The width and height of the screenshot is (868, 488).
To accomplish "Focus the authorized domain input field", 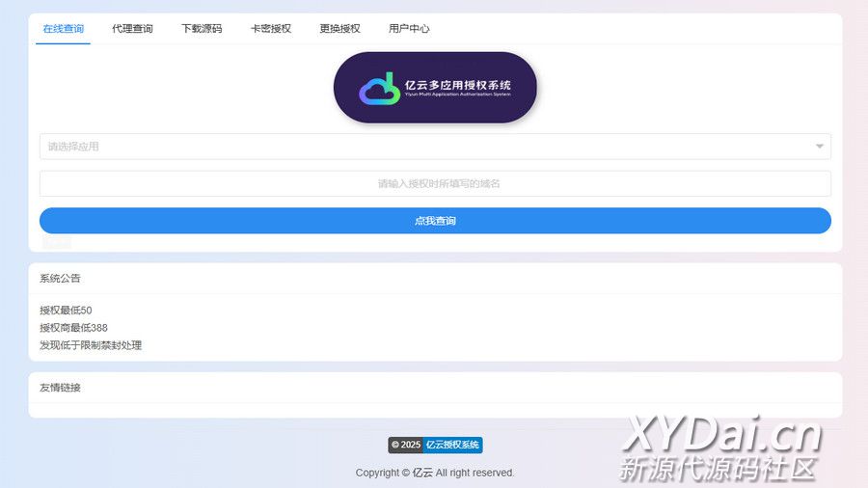I will (x=435, y=183).
